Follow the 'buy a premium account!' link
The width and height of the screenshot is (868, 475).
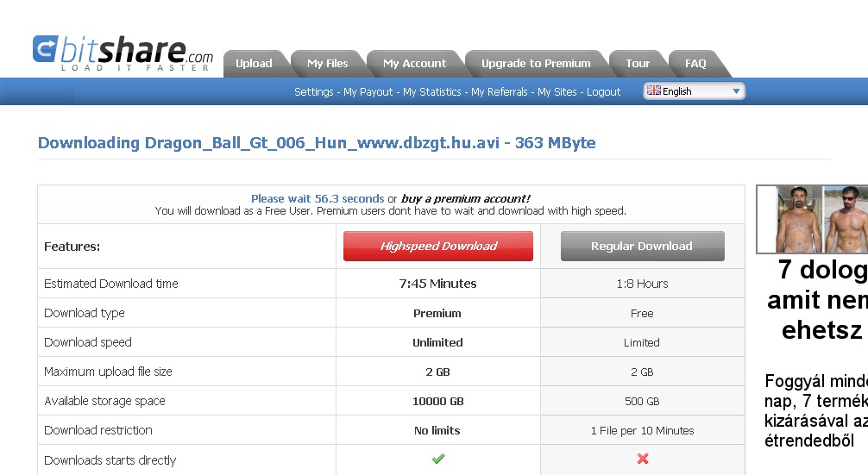tap(466, 198)
